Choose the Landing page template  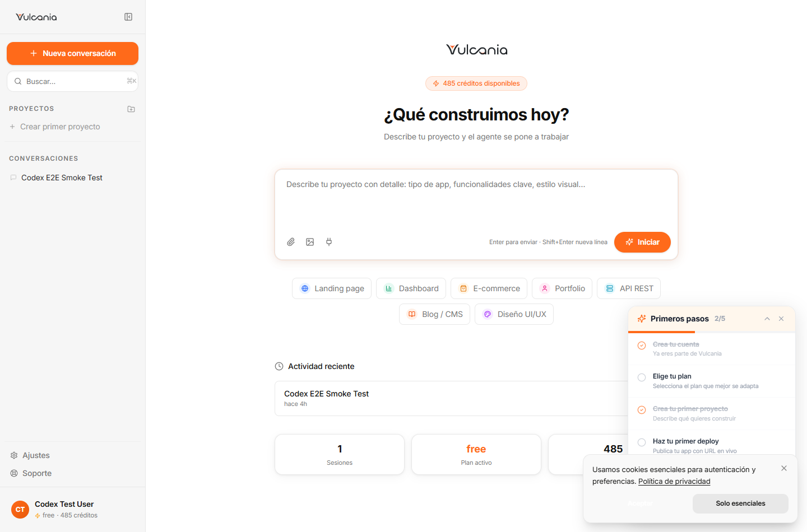(x=332, y=288)
